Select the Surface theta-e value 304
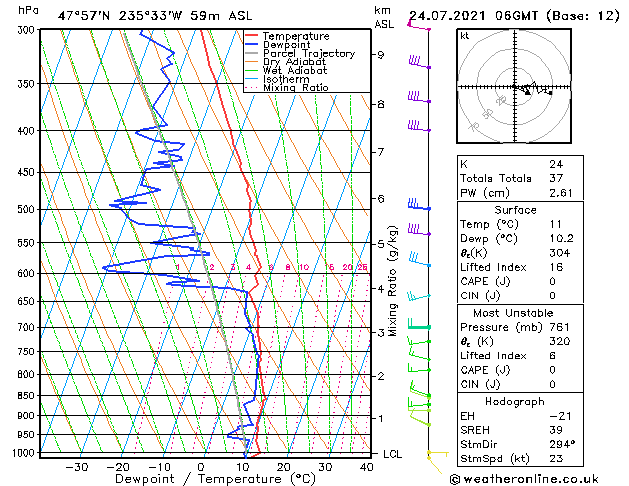 560,253
